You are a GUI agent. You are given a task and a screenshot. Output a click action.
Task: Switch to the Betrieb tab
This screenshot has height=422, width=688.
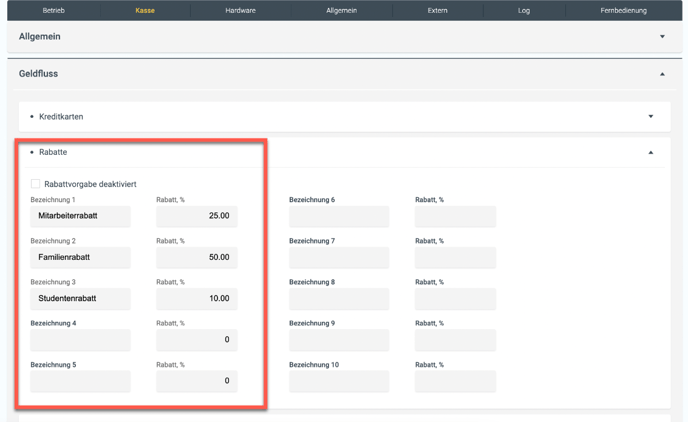click(54, 10)
